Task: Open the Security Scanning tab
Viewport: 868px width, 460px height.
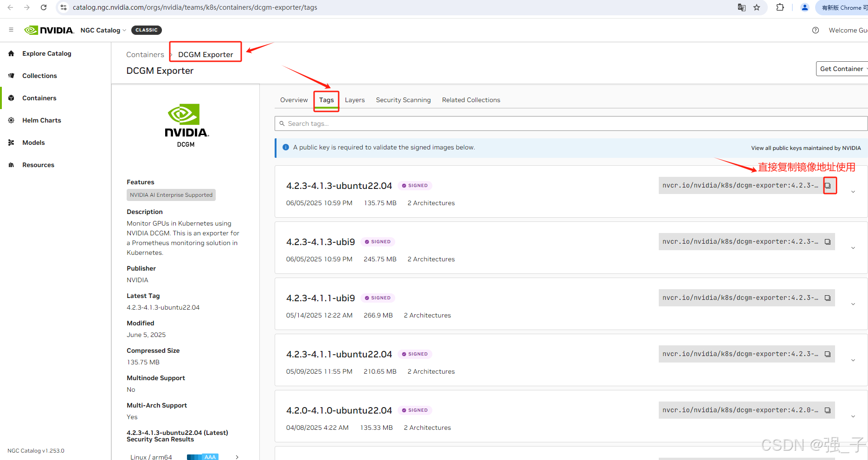Action: tap(403, 100)
